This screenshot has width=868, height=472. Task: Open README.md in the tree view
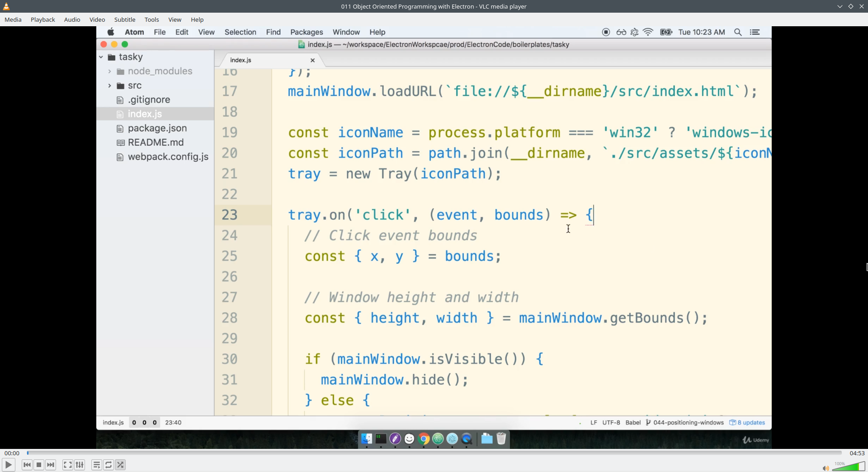[155, 143]
